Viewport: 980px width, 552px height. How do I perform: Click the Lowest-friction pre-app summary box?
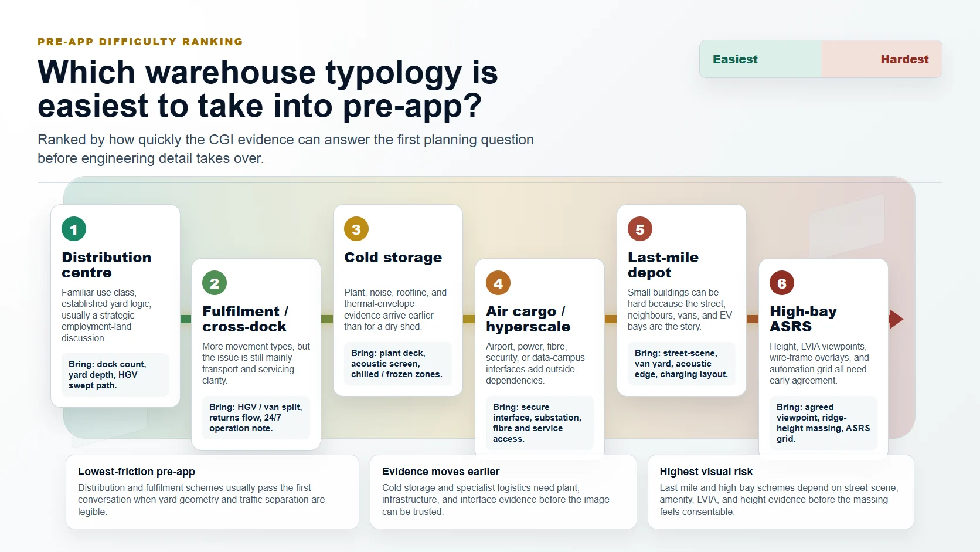coord(212,492)
